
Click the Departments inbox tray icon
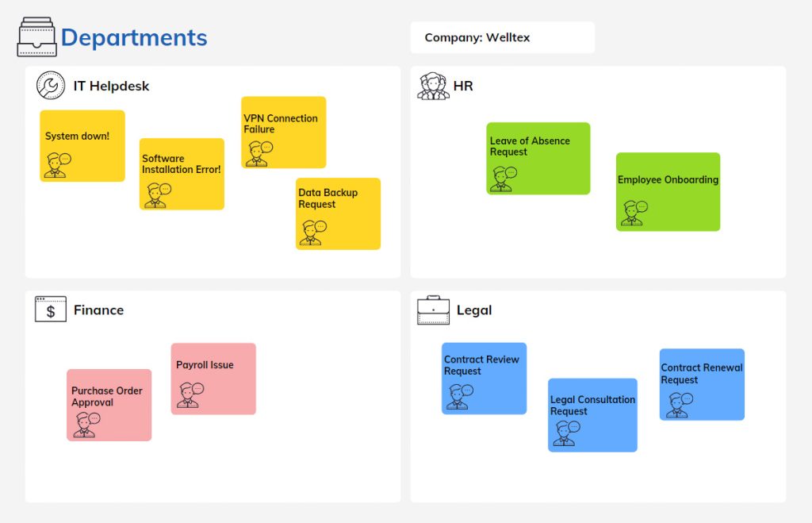coord(36,37)
